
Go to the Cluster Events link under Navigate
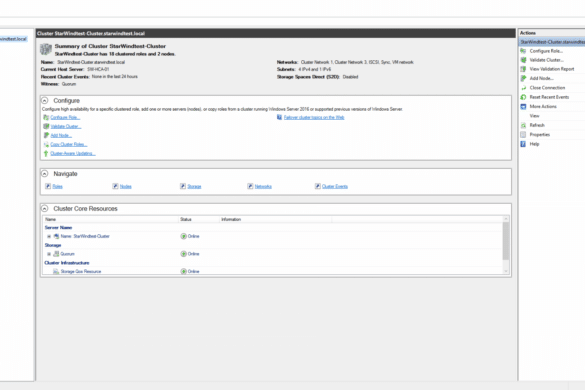point(335,186)
